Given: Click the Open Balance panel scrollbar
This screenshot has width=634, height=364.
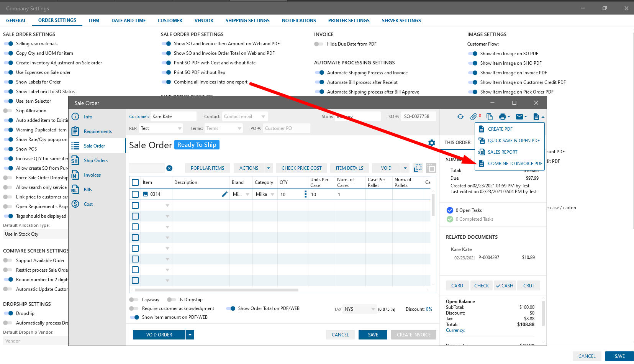Looking at the screenshot, I should (543, 314).
